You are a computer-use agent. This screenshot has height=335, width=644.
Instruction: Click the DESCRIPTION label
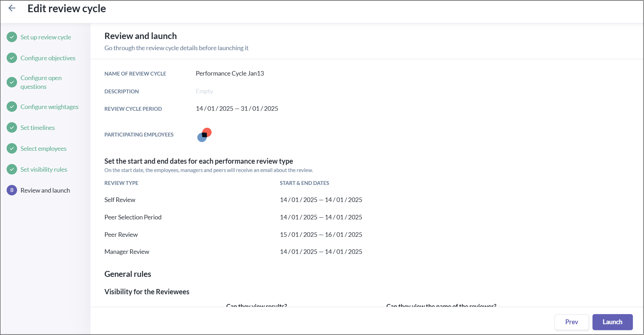click(121, 92)
